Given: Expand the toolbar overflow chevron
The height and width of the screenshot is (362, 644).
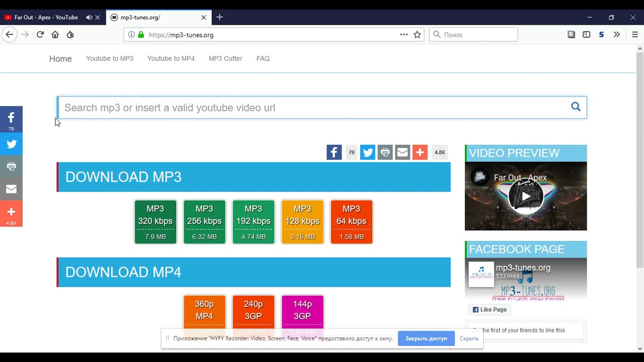Looking at the screenshot, I should coord(617,35).
